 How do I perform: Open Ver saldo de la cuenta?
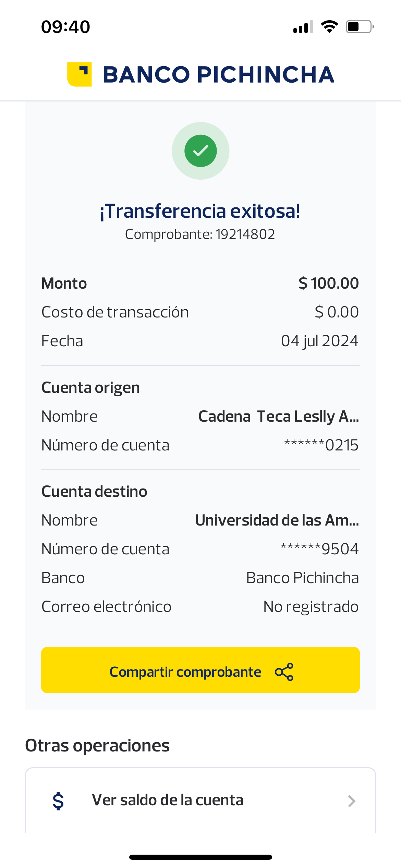[168, 800]
